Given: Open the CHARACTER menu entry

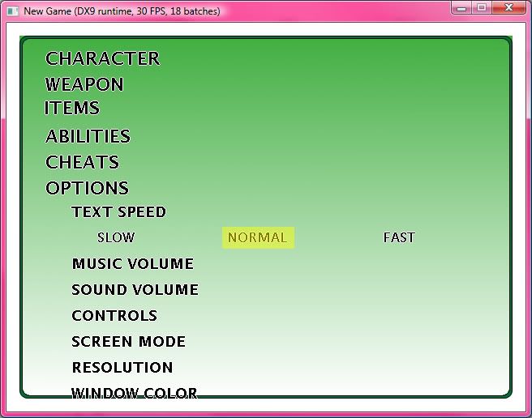Looking at the screenshot, I should click(x=102, y=58).
